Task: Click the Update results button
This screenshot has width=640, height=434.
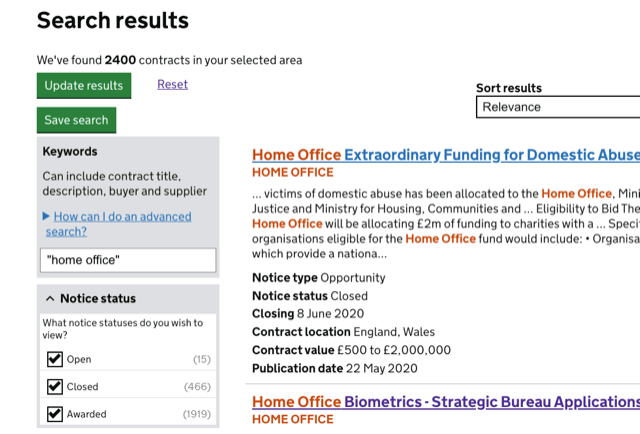Action: click(x=84, y=86)
